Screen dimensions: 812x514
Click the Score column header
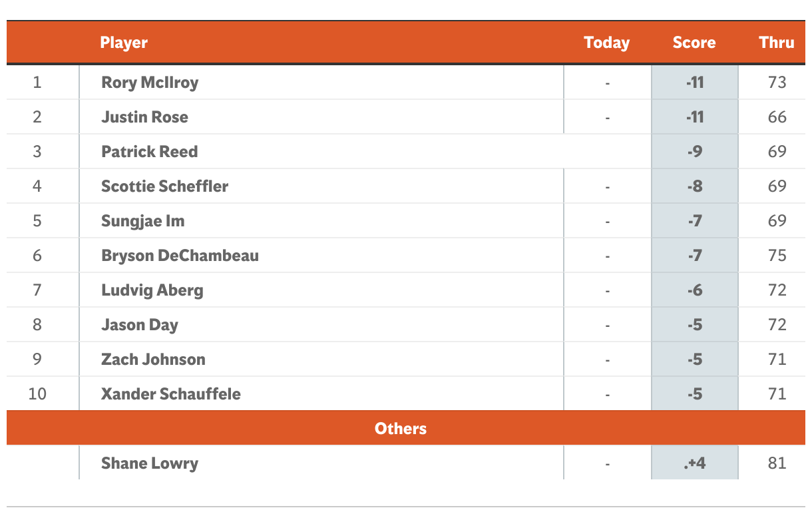(x=694, y=43)
